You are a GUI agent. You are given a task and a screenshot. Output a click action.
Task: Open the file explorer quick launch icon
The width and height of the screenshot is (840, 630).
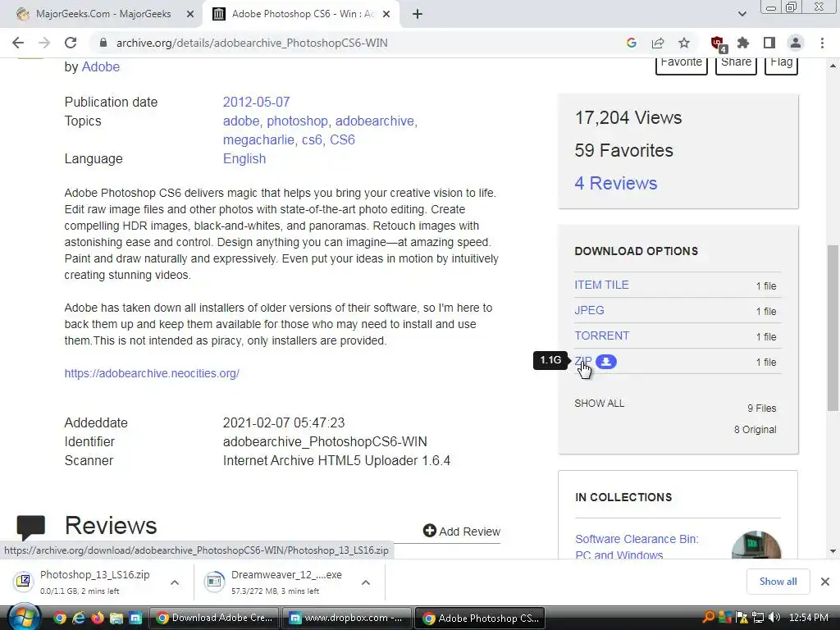pyautogui.click(x=116, y=619)
